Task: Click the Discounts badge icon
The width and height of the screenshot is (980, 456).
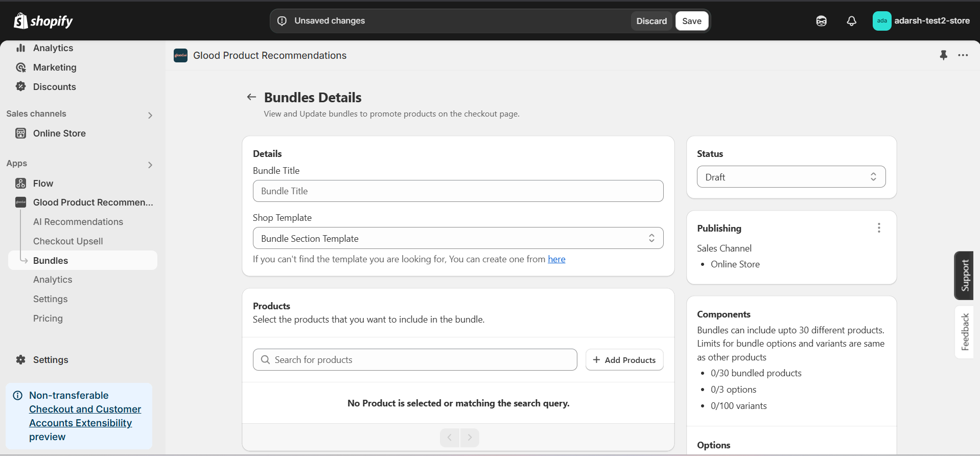Action: (20, 86)
